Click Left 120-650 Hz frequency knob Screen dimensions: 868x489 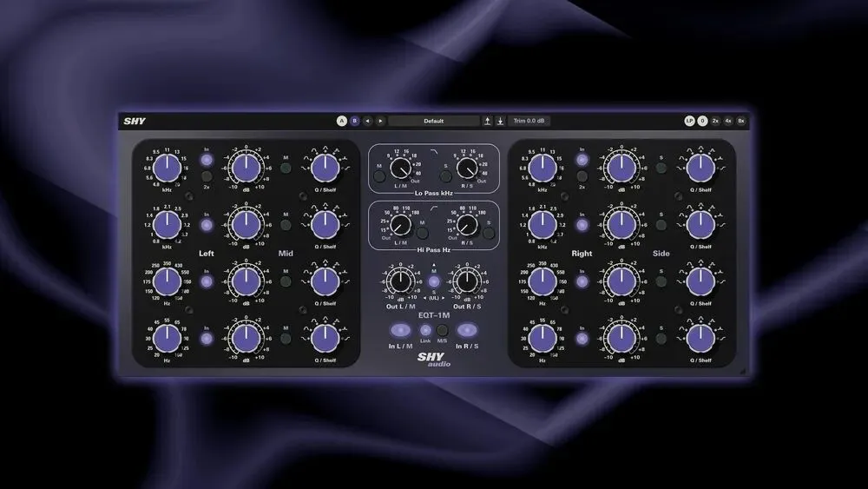(x=167, y=282)
